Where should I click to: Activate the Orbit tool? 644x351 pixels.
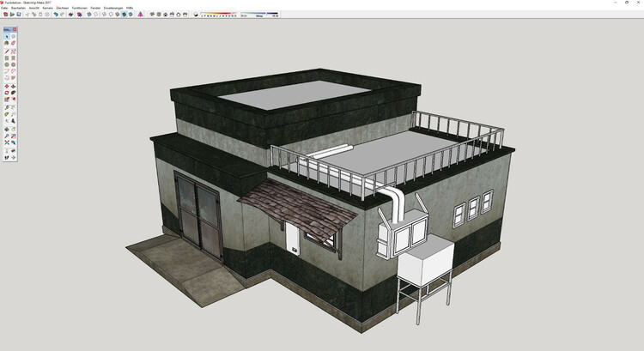point(7,129)
